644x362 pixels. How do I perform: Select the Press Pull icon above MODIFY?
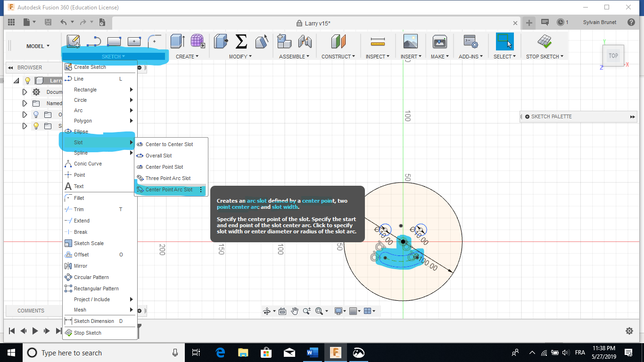[x=221, y=41]
